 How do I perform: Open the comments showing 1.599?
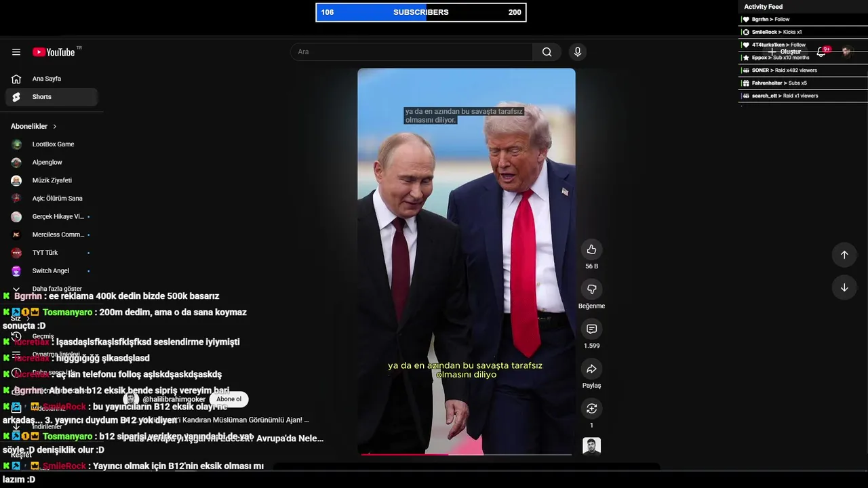(591, 329)
